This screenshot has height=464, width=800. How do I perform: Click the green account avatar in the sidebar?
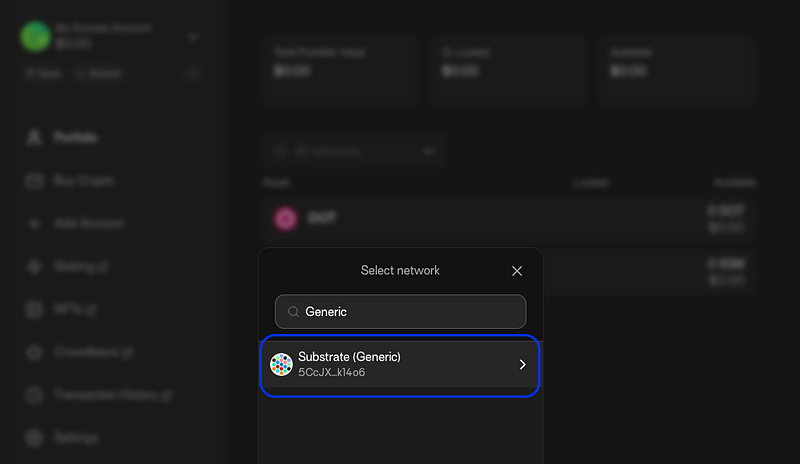(x=35, y=36)
